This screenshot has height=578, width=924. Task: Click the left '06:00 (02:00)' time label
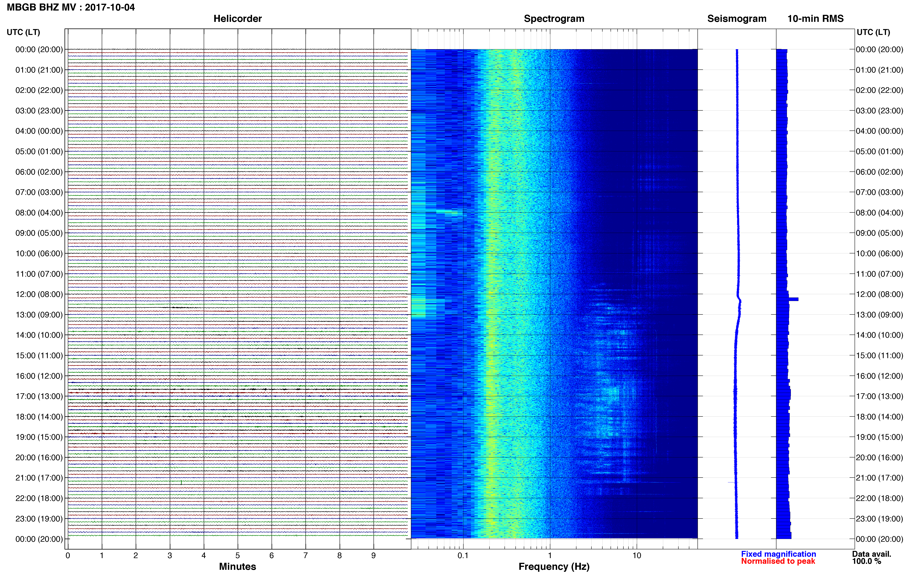[39, 172]
